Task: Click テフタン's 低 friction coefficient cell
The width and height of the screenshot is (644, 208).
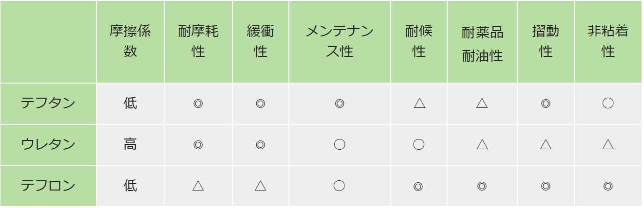Action: coord(130,103)
